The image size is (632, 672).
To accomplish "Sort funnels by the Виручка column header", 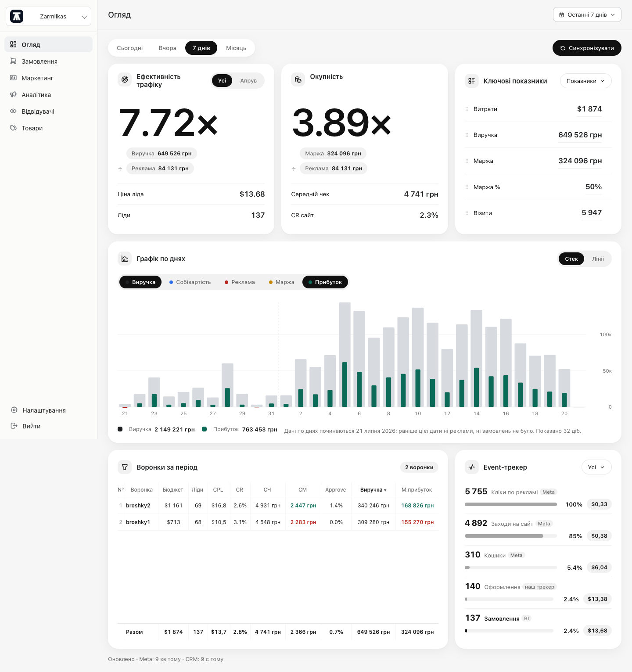I will click(x=373, y=490).
